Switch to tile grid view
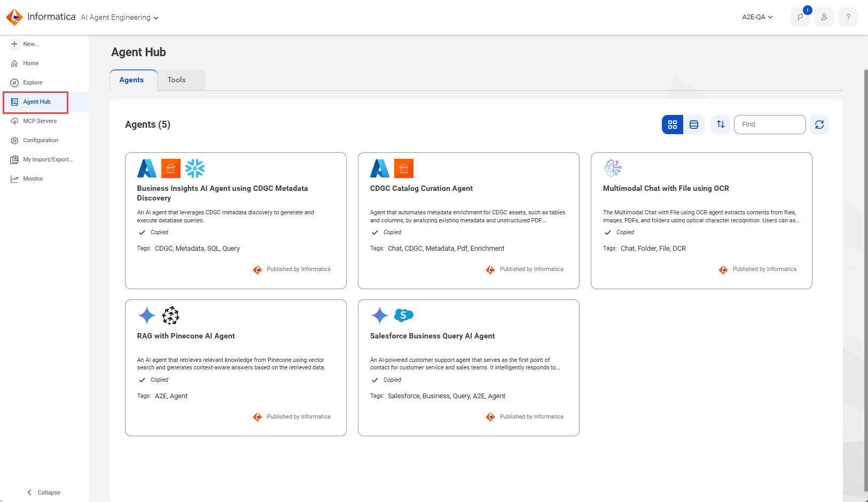 672,125
